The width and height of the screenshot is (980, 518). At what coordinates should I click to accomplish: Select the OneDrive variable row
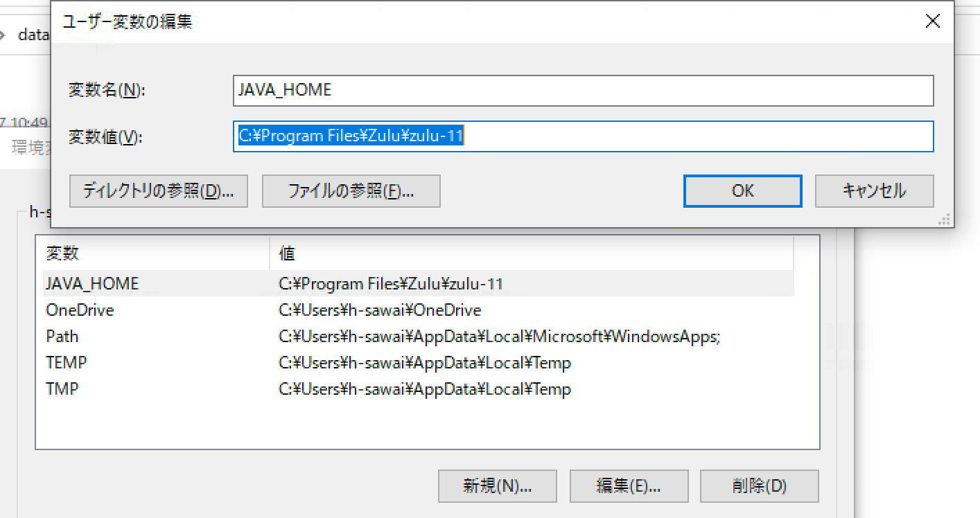419,310
